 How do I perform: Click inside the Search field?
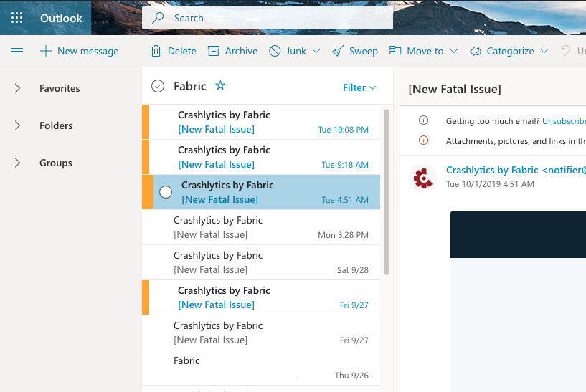pos(268,18)
